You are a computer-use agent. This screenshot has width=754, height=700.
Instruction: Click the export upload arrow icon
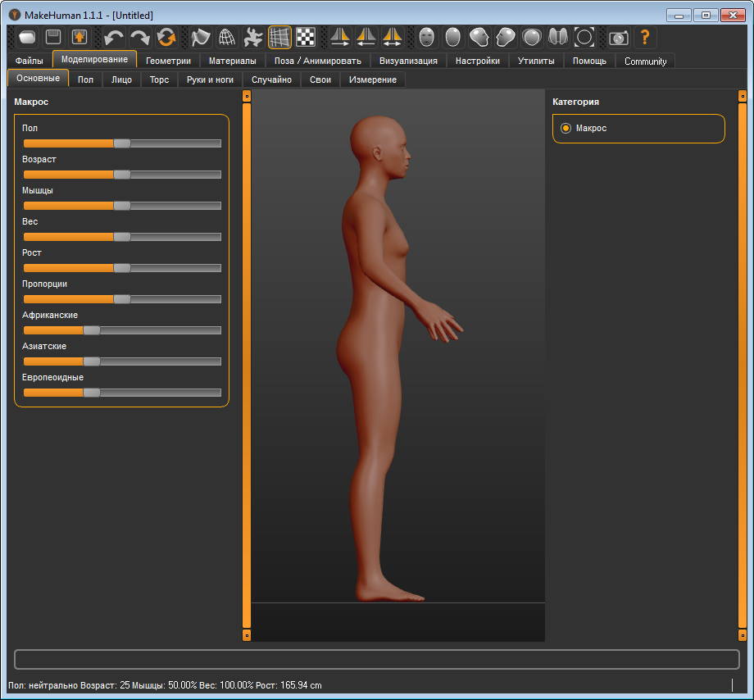pyautogui.click(x=79, y=37)
